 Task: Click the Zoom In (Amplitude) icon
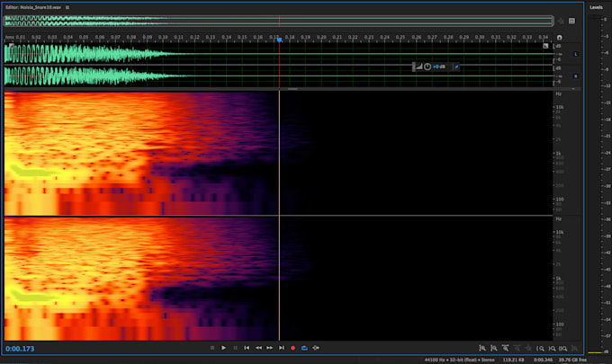482,348
